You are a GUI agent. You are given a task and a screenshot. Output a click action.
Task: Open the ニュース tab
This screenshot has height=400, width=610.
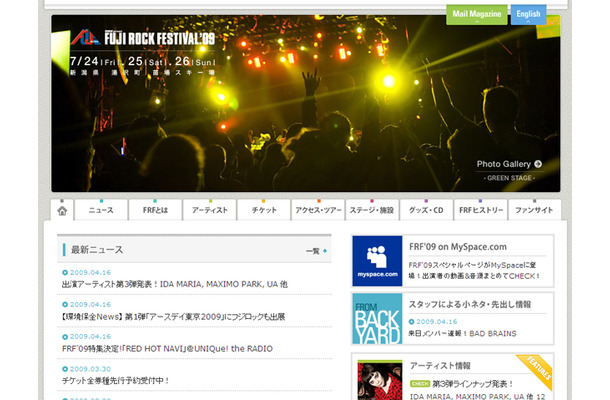(101, 210)
